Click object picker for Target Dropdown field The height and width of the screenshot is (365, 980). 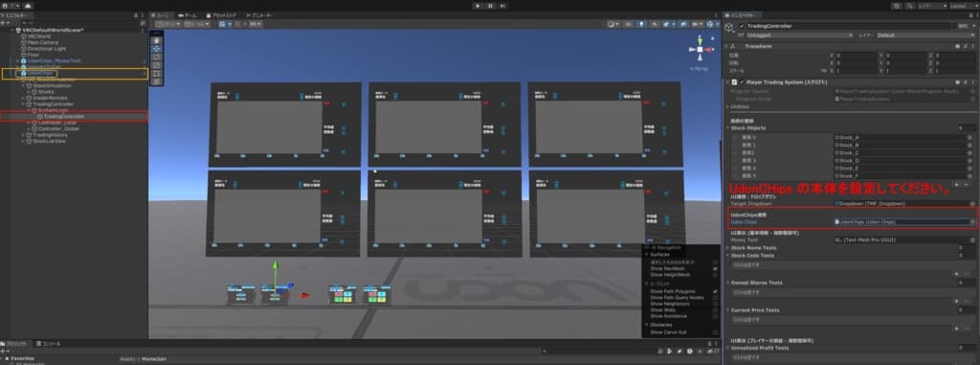point(972,204)
